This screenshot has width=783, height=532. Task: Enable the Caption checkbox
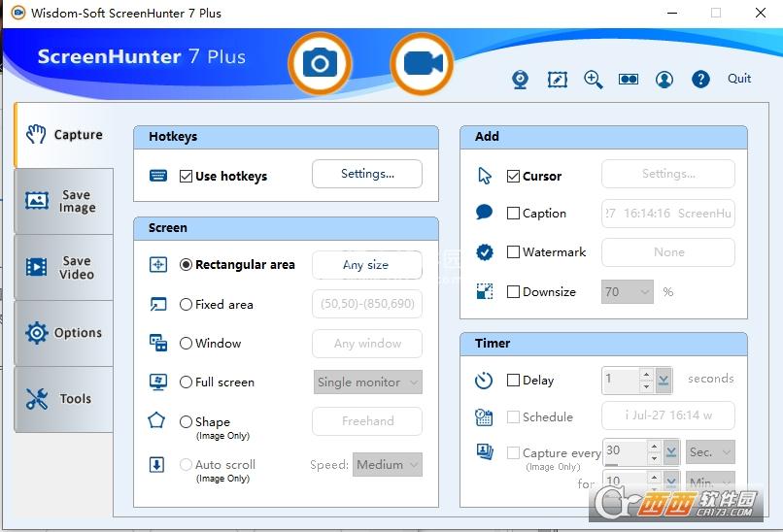pyautogui.click(x=513, y=214)
